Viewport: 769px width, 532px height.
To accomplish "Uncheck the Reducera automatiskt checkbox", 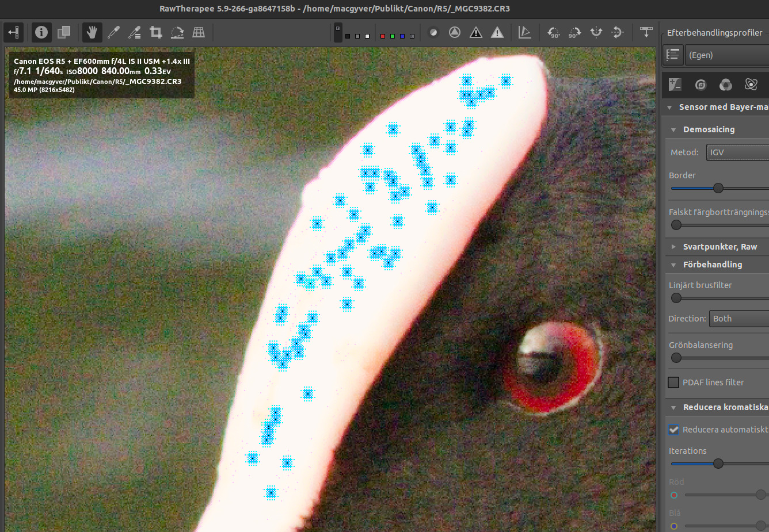I will point(673,430).
